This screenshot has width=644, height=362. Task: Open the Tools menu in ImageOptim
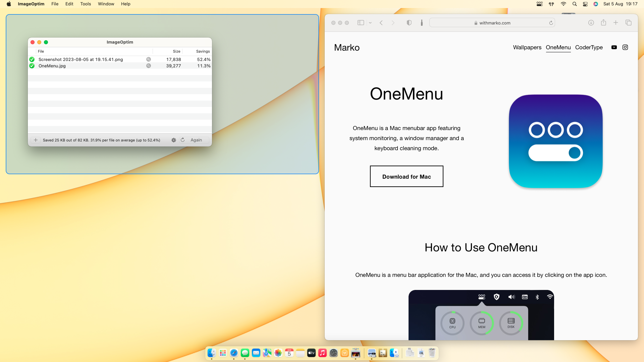point(85,4)
